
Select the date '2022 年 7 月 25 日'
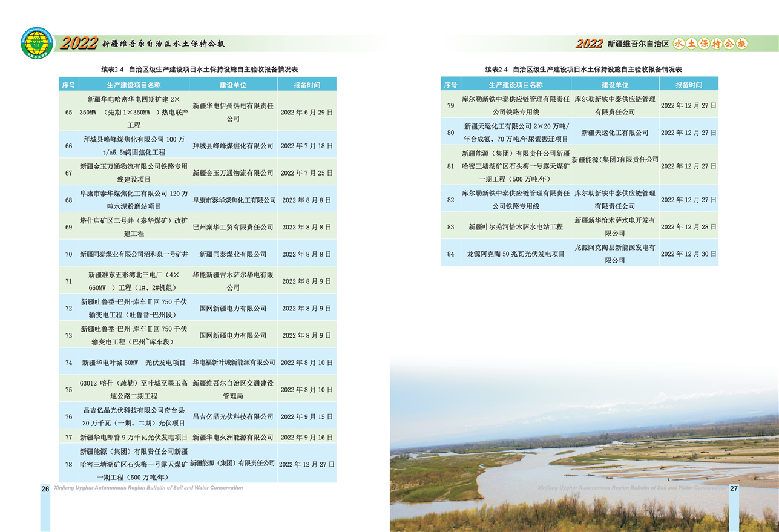click(307, 173)
